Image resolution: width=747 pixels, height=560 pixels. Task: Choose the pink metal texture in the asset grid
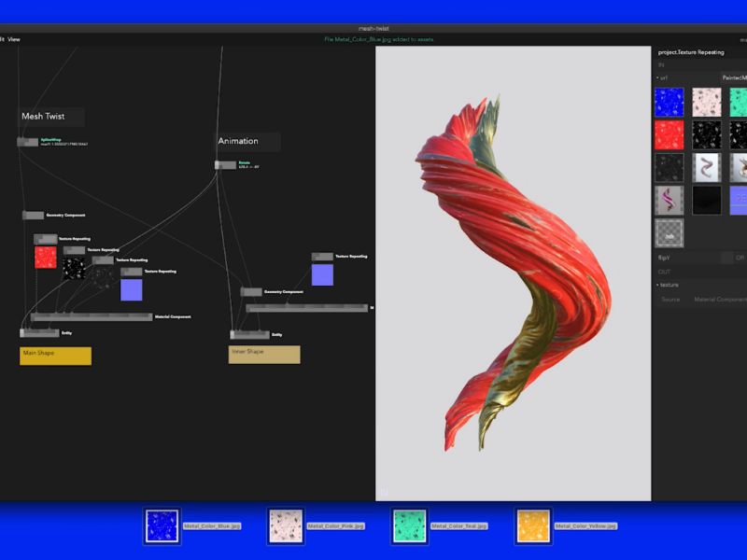click(x=706, y=102)
